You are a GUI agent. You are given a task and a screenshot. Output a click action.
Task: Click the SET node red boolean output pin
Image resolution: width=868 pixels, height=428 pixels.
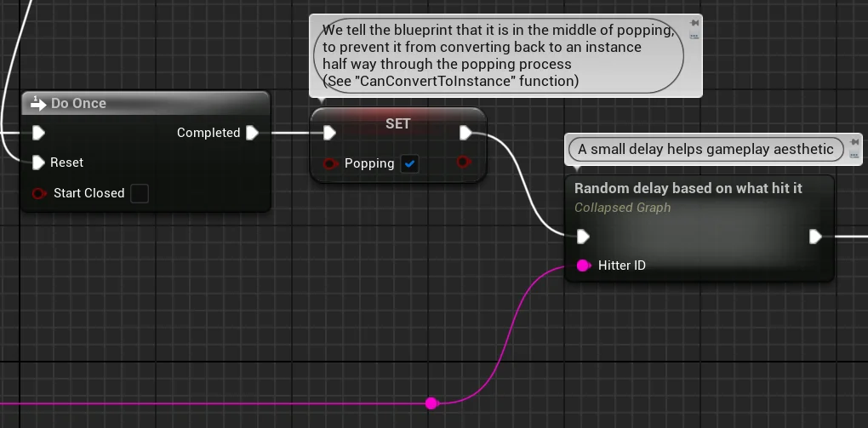464,162
